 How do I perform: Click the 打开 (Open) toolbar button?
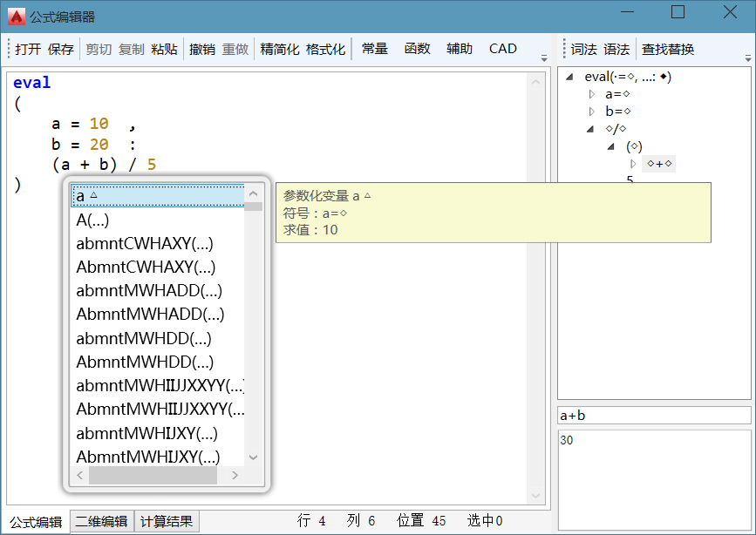coord(28,49)
